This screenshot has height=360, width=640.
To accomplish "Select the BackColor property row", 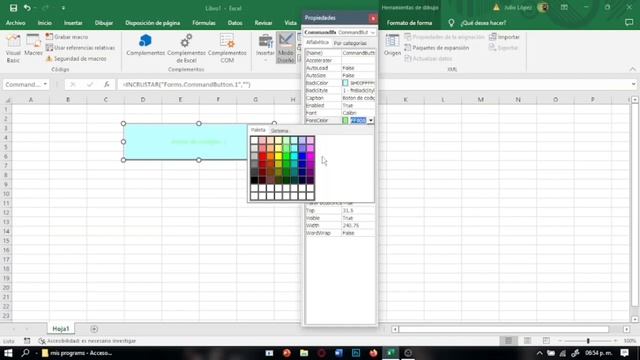I will pos(340,83).
